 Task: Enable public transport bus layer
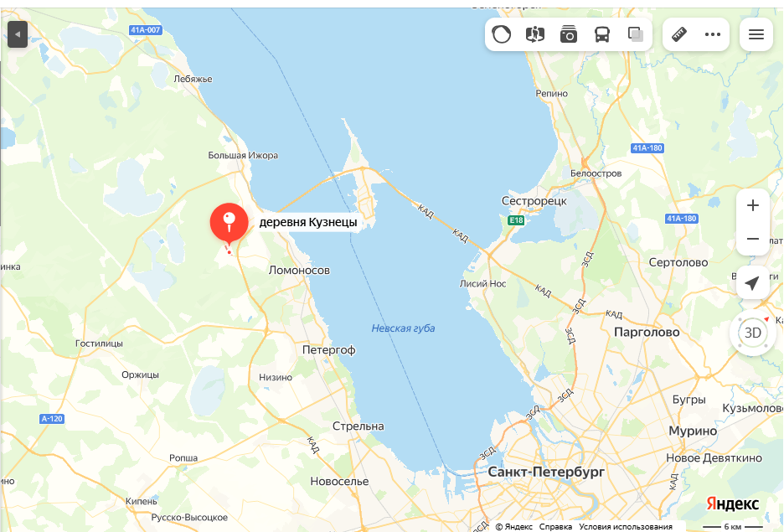tap(602, 34)
